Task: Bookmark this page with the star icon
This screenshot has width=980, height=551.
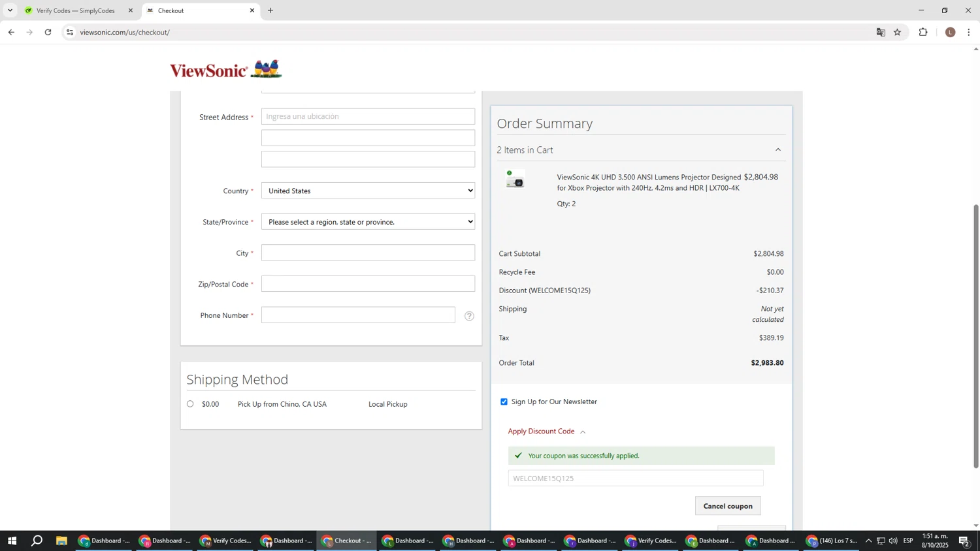Action: click(x=898, y=32)
